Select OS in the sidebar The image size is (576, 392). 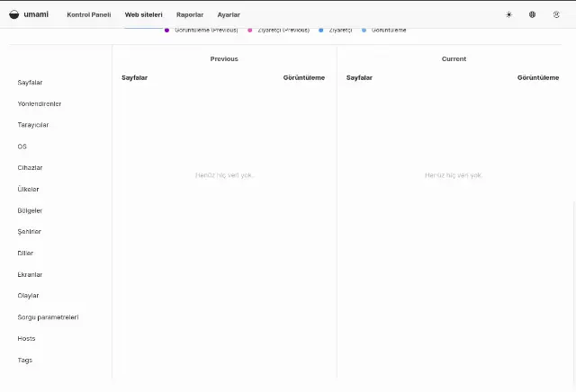[x=22, y=147]
